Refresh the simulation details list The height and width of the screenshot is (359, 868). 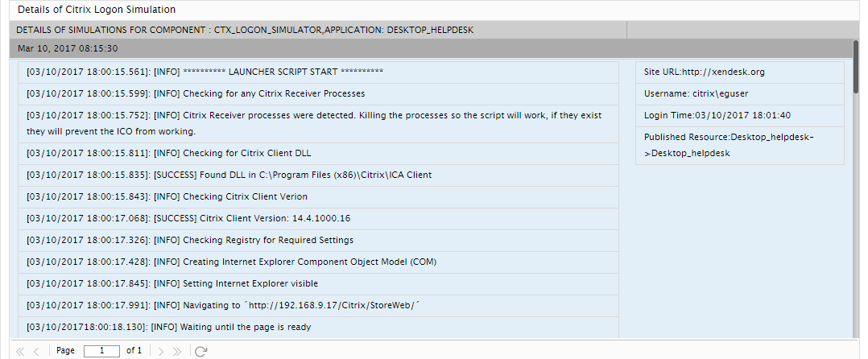(x=201, y=351)
